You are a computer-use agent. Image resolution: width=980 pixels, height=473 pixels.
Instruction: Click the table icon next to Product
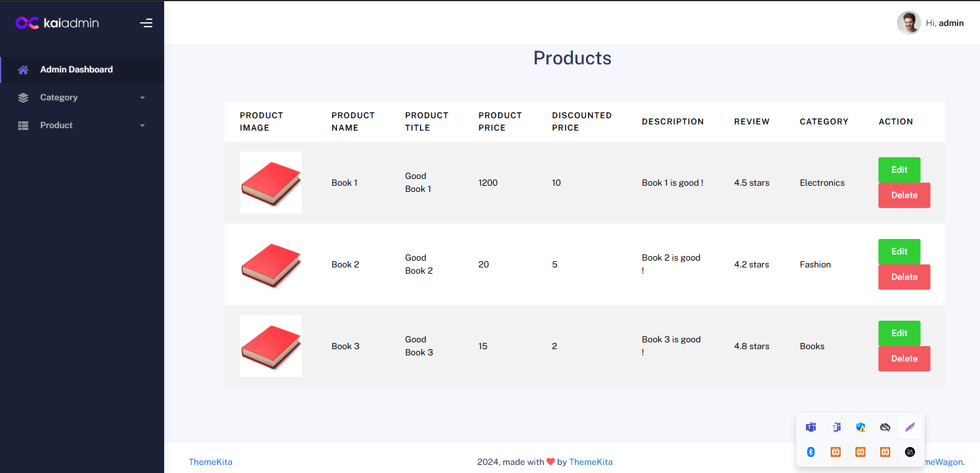click(x=23, y=126)
